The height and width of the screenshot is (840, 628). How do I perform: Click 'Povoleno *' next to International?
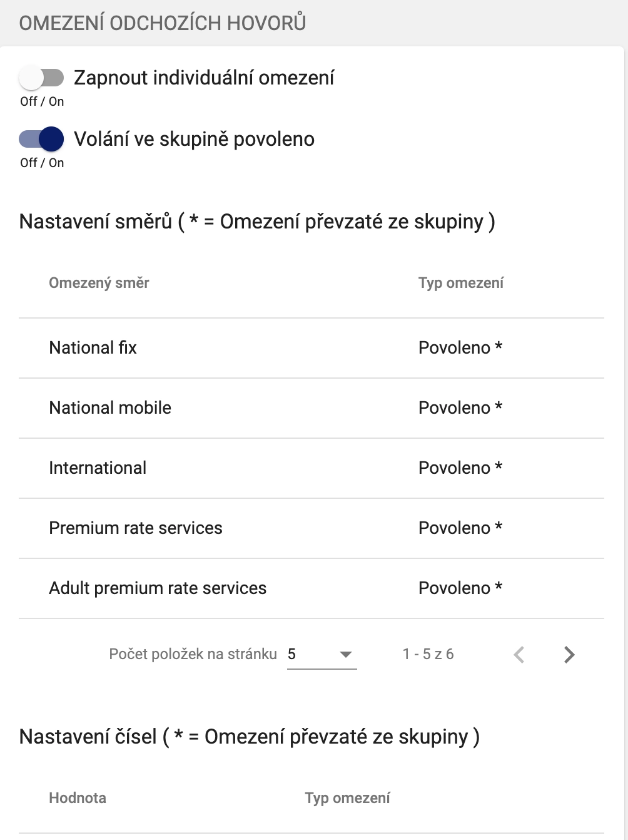(x=460, y=468)
